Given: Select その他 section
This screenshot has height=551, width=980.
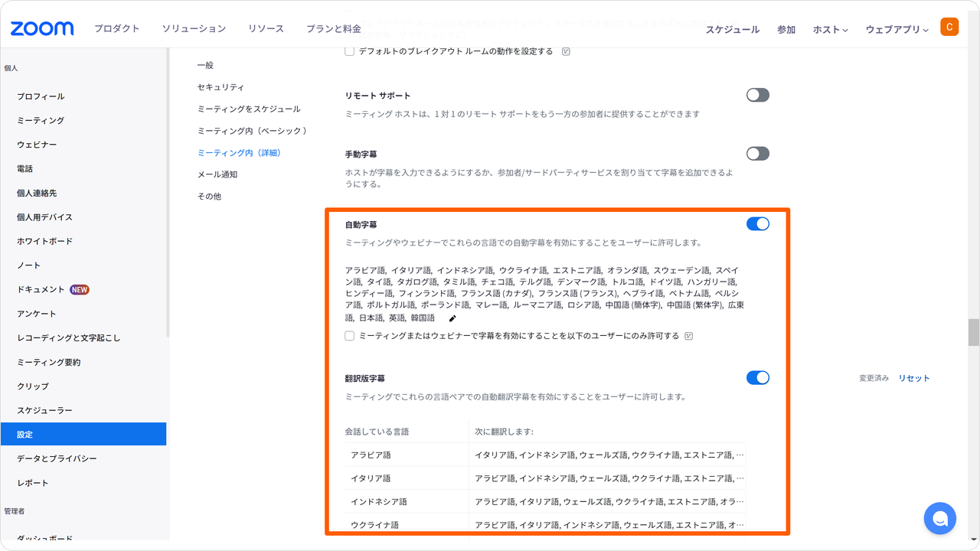Looking at the screenshot, I should point(209,196).
